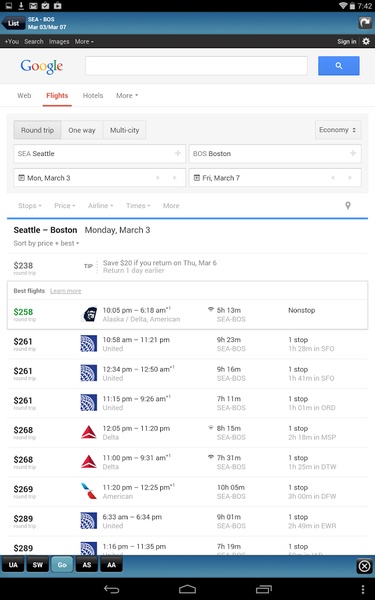Add destination with plus icon in Boston field
This screenshot has height=600, width=375.
pyautogui.click(x=353, y=153)
